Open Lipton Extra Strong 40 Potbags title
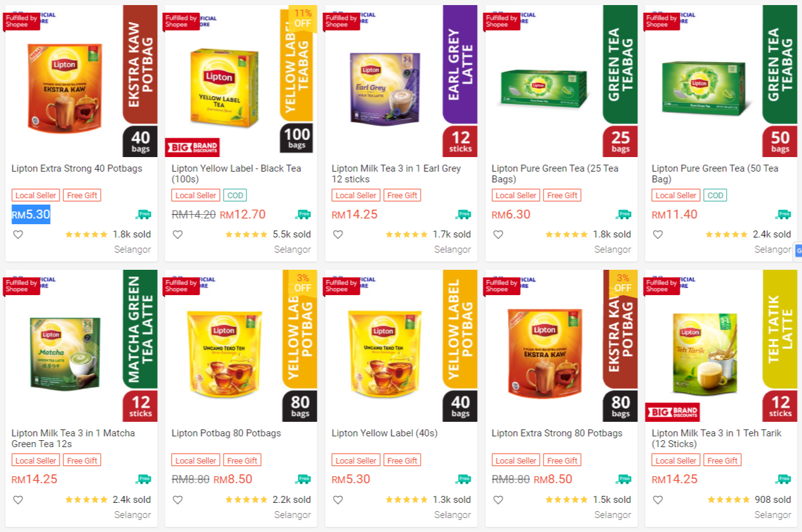 77,168
